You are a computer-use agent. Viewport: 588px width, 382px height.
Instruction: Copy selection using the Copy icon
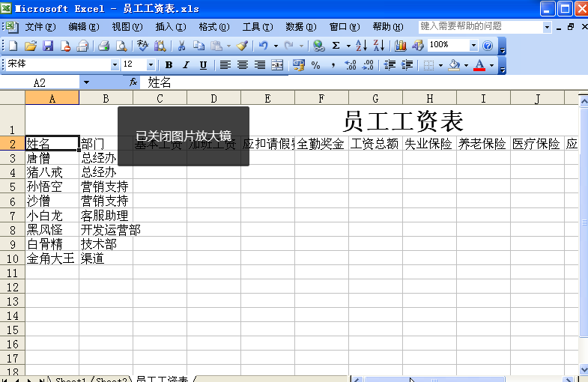(198, 46)
